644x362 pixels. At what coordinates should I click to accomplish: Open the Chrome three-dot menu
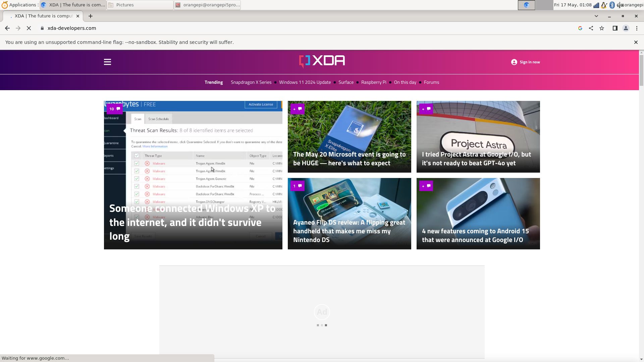pos(637,28)
